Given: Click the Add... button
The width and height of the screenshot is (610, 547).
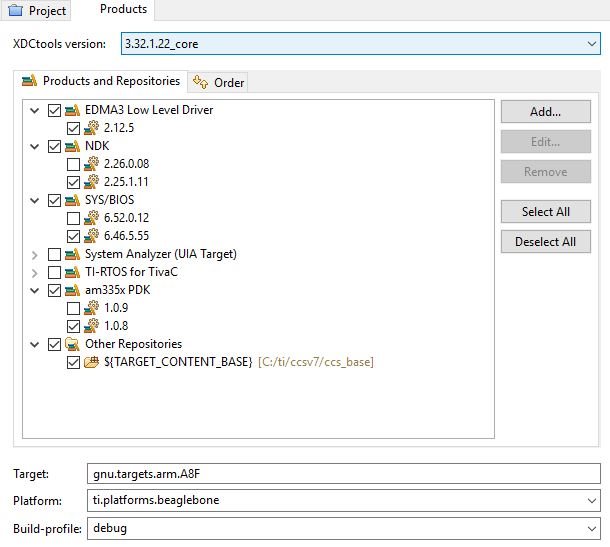Looking at the screenshot, I should [545, 112].
